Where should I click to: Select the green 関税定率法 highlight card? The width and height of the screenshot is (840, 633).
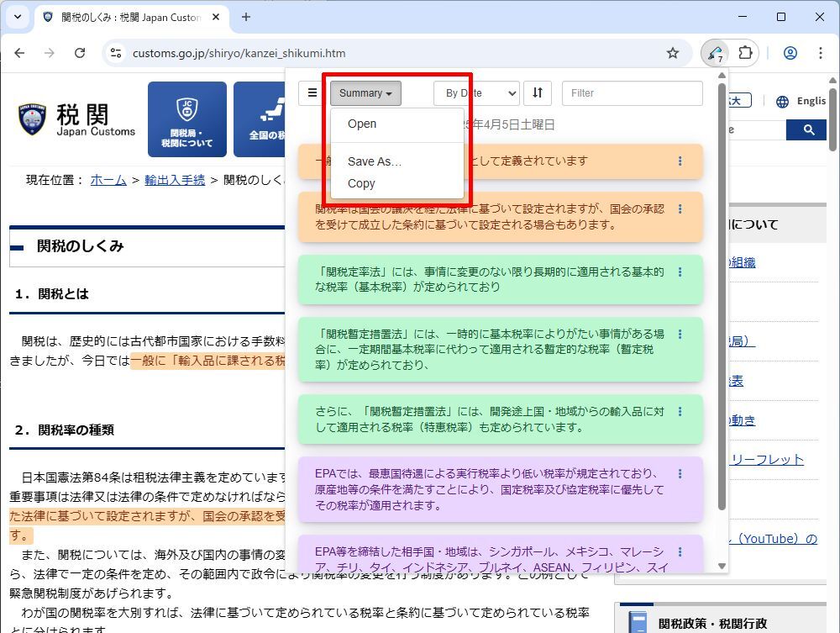(x=501, y=280)
